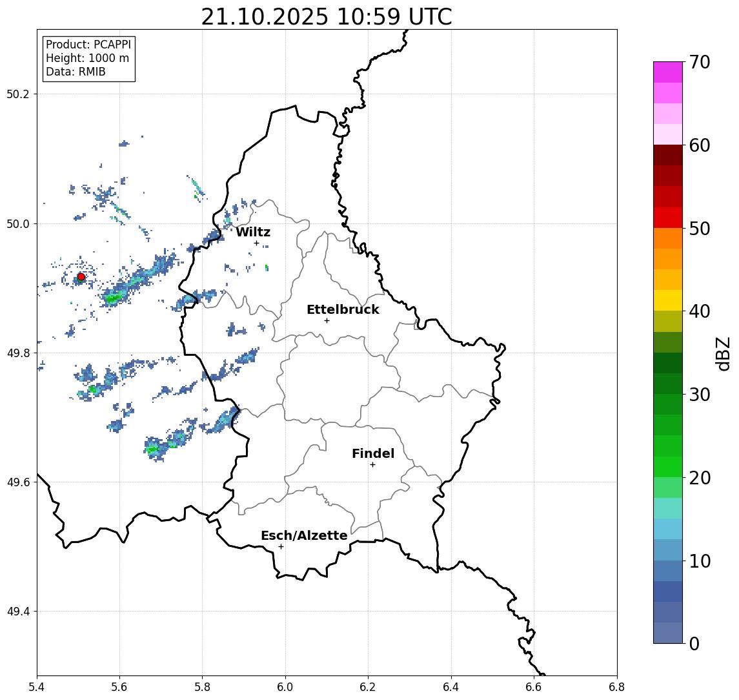Click the Wiltz city label

pyautogui.click(x=253, y=232)
